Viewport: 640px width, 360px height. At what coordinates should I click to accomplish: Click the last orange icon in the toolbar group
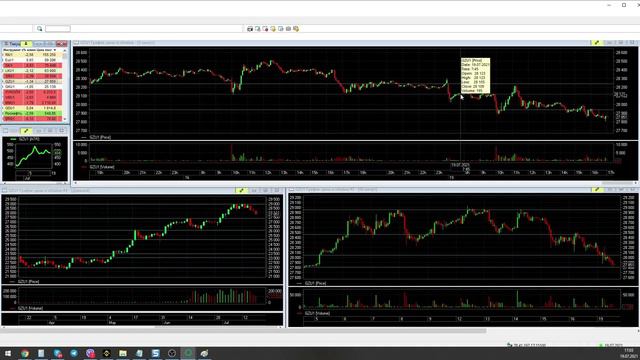point(296,29)
